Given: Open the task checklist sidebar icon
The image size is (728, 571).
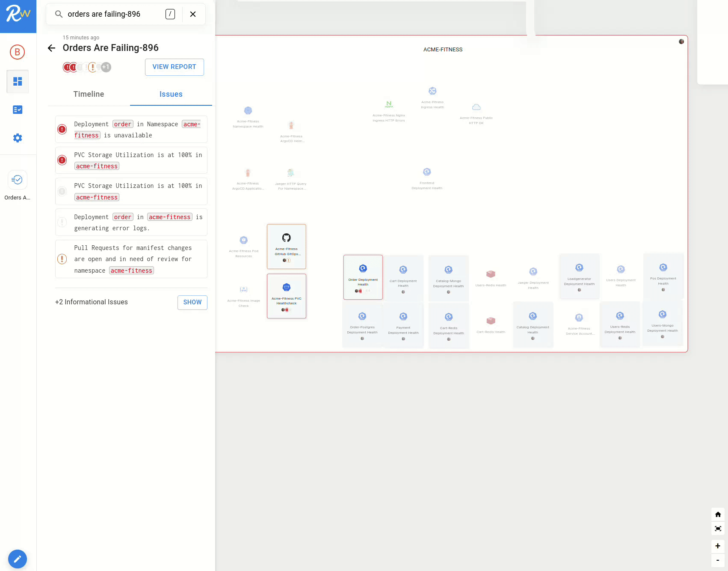Looking at the screenshot, I should pos(18,110).
